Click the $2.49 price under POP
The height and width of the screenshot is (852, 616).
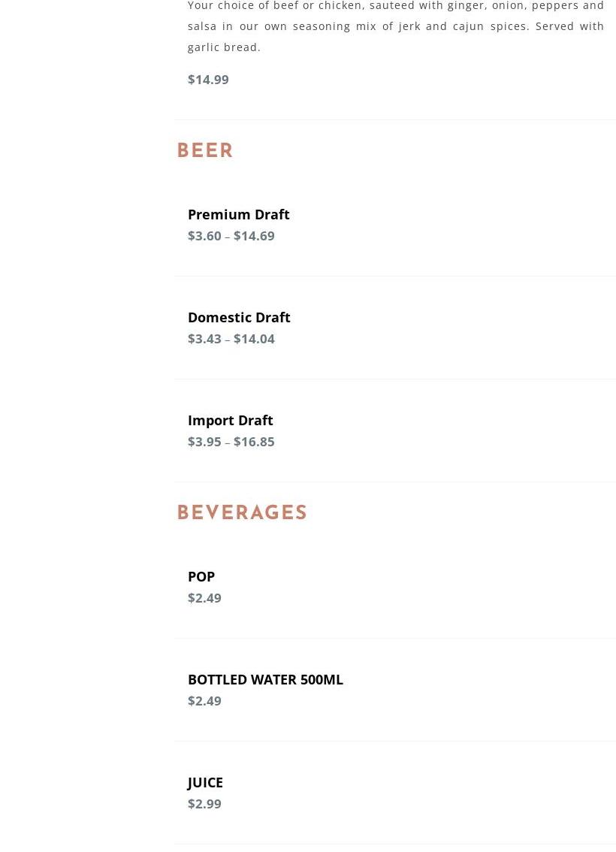(x=204, y=597)
